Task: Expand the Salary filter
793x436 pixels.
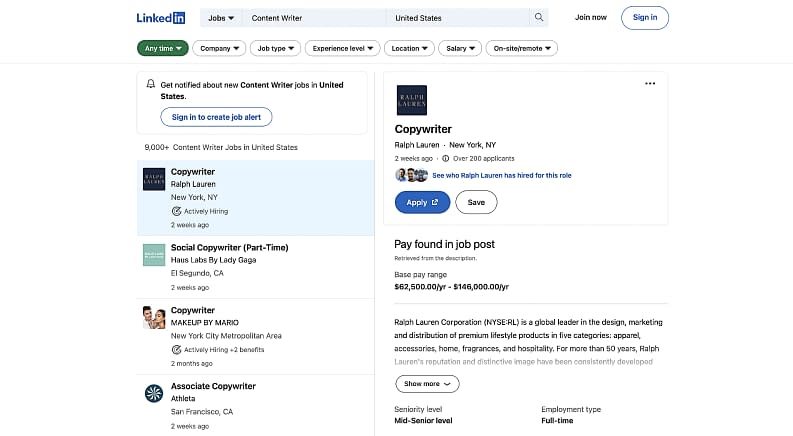Action: (460, 48)
